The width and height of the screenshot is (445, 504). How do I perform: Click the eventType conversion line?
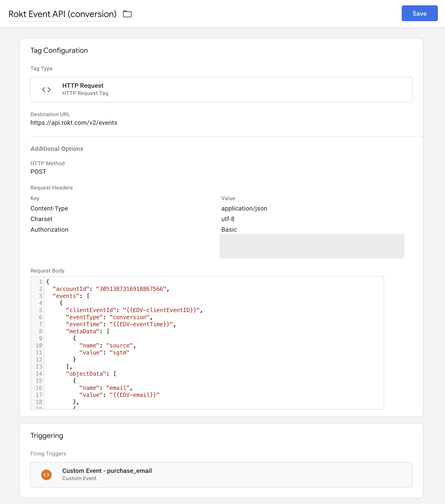click(x=109, y=317)
